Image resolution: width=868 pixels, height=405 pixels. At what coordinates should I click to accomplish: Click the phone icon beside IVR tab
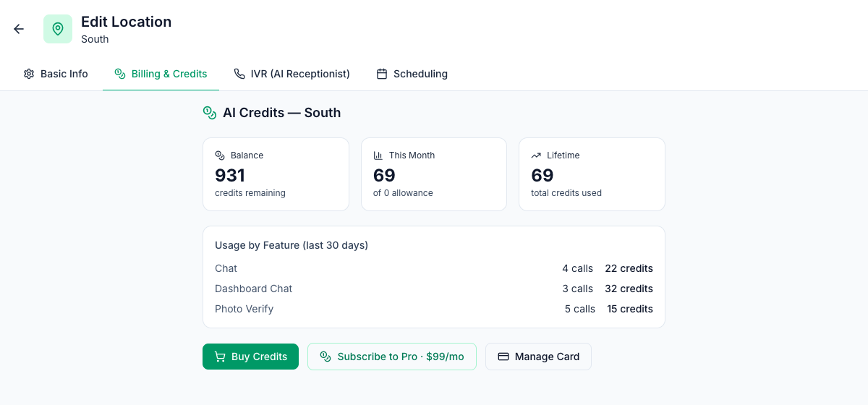pos(239,74)
